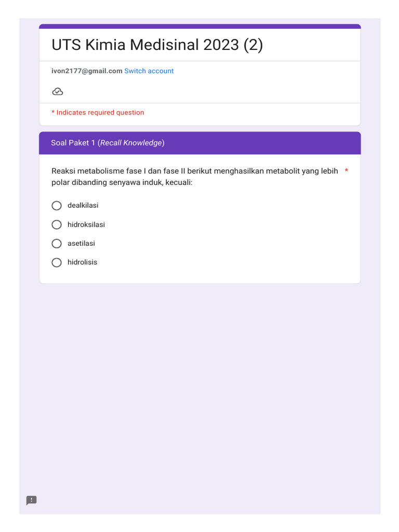399x532 pixels.
Task: Select the dealkilasi radio button
Action: point(57,206)
